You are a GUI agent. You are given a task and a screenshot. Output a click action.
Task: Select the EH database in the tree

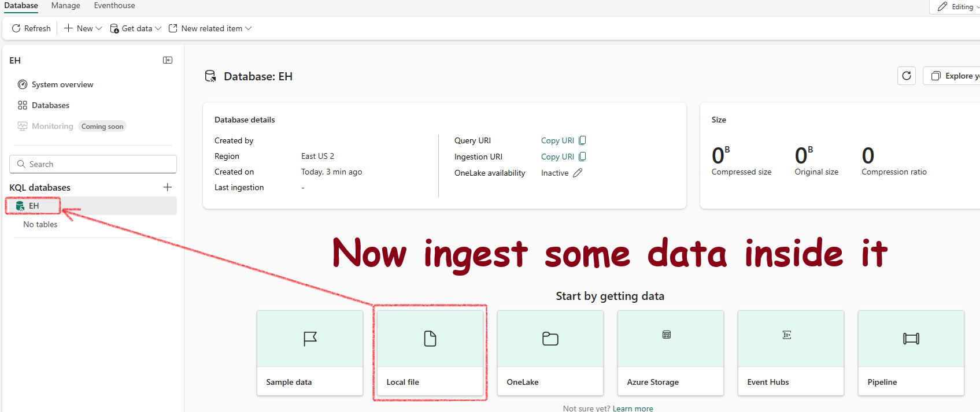coord(93,206)
